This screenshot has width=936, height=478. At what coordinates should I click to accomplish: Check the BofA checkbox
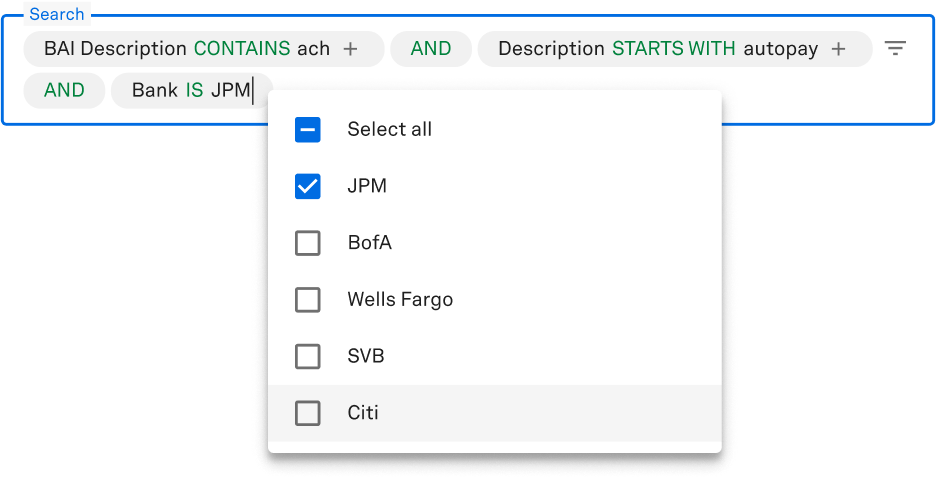[x=308, y=243]
